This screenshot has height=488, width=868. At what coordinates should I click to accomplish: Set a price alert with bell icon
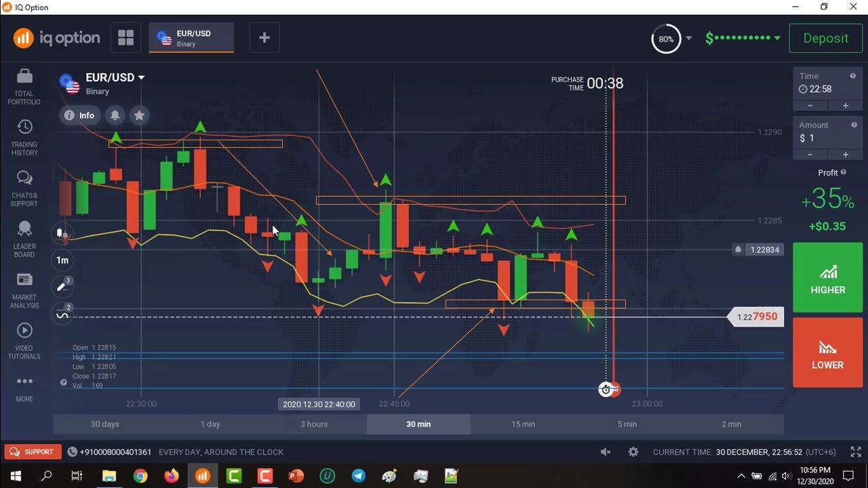pyautogui.click(x=115, y=115)
